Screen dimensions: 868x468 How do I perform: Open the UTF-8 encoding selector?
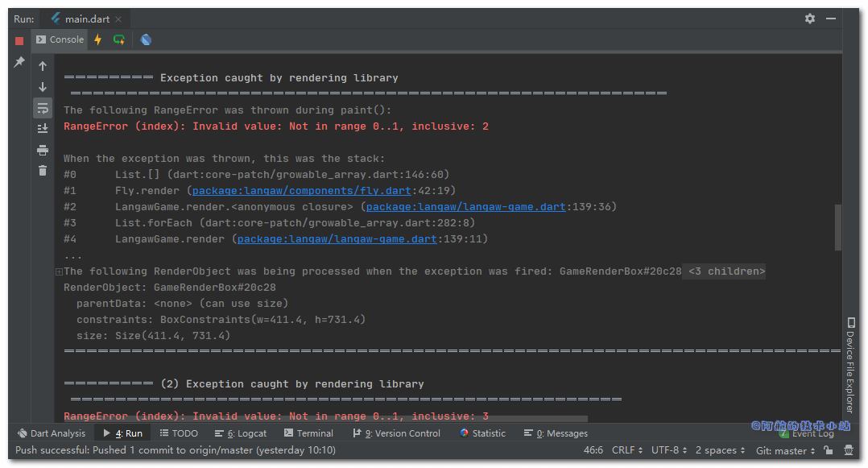669,450
